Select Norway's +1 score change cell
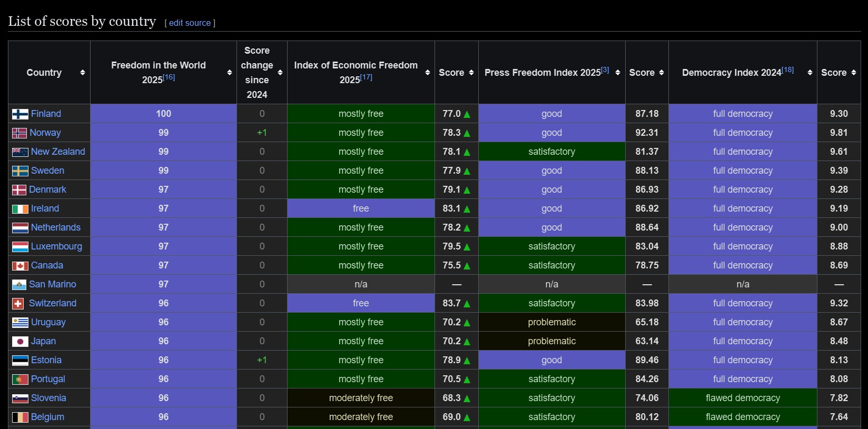Viewport: 868px width, 429px height. pos(262,133)
